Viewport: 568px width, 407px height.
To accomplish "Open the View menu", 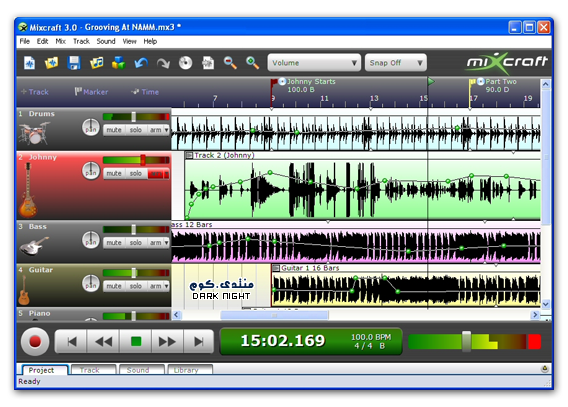I will pyautogui.click(x=129, y=41).
